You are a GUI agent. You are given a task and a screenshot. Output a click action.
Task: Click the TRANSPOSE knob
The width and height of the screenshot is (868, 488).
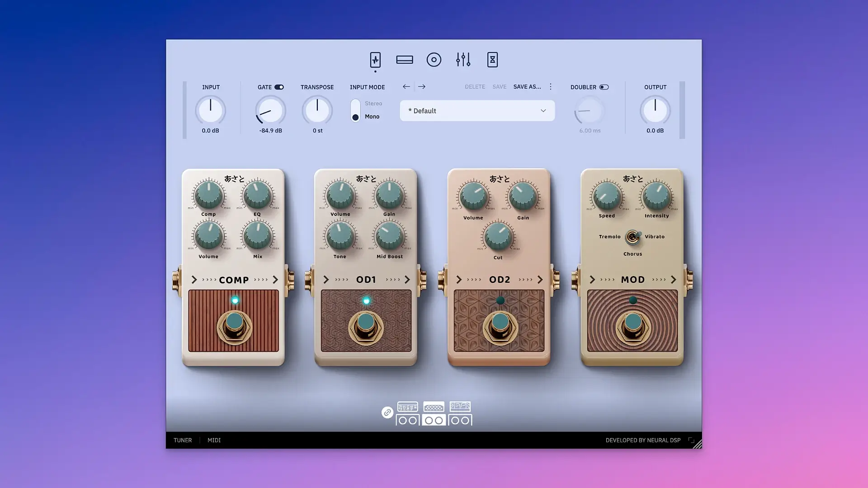point(317,110)
